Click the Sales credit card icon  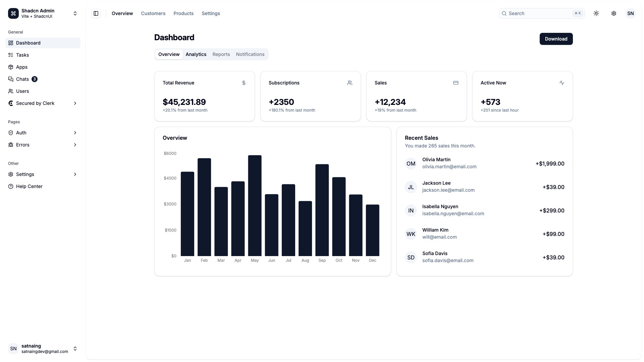(456, 83)
